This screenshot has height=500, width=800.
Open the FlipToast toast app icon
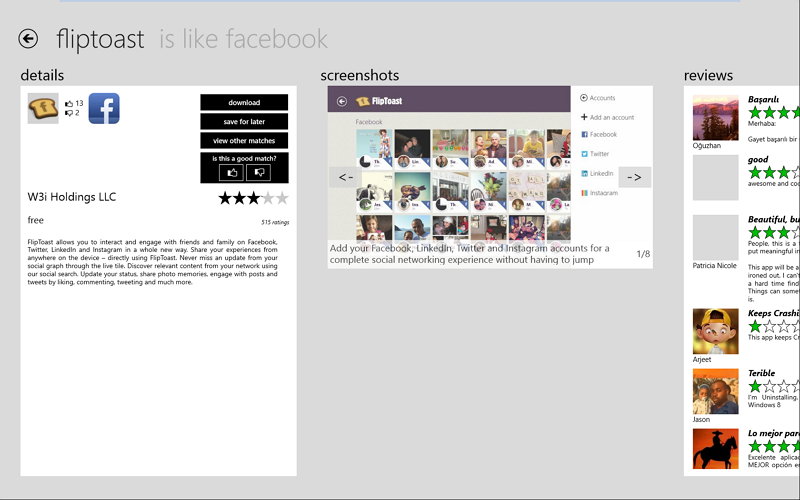[43, 108]
